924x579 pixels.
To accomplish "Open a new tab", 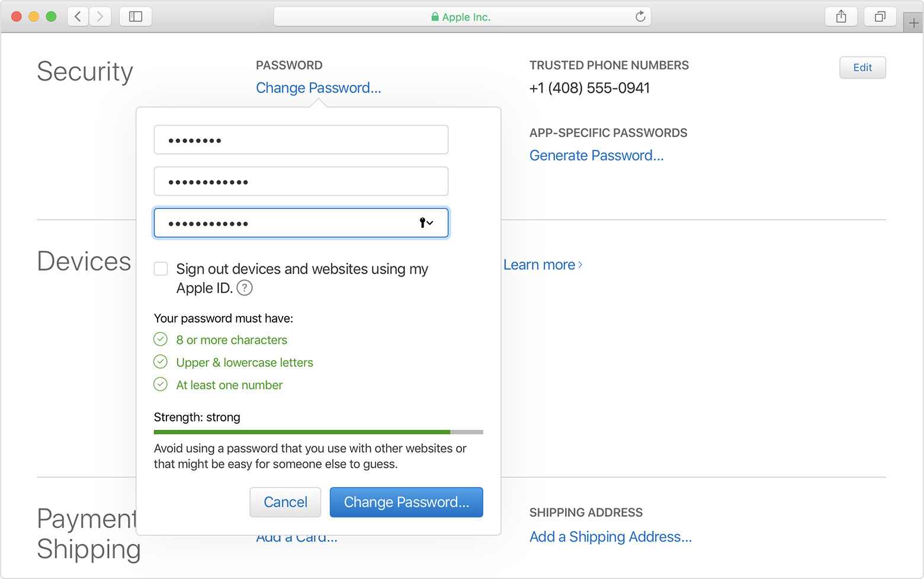I will pos(914,22).
